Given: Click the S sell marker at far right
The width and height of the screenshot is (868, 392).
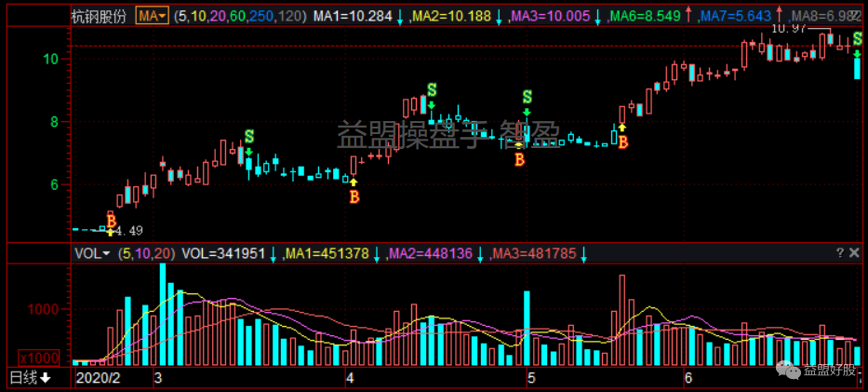Looking at the screenshot, I should coord(858,39).
